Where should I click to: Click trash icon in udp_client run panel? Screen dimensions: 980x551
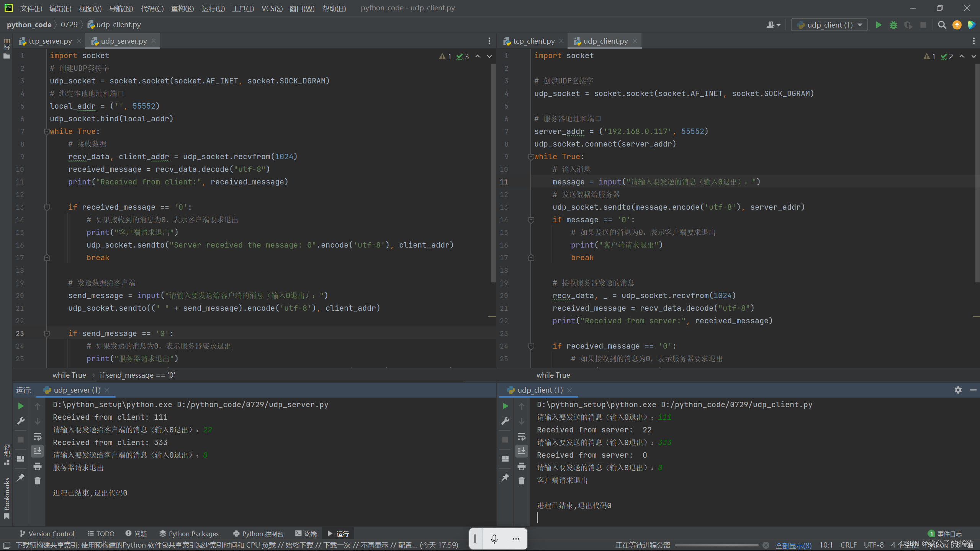click(521, 481)
